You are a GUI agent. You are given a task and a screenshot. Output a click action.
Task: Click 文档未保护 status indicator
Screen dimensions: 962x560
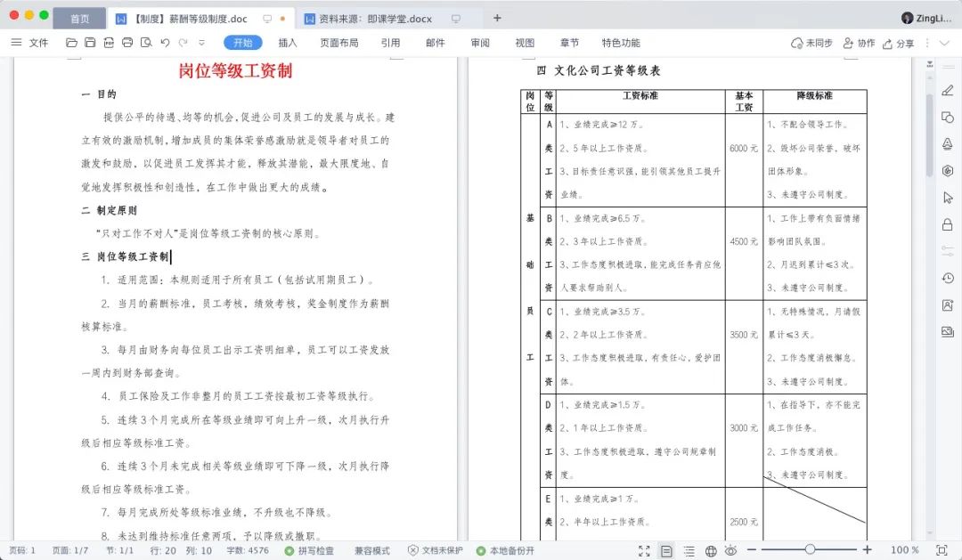436,551
